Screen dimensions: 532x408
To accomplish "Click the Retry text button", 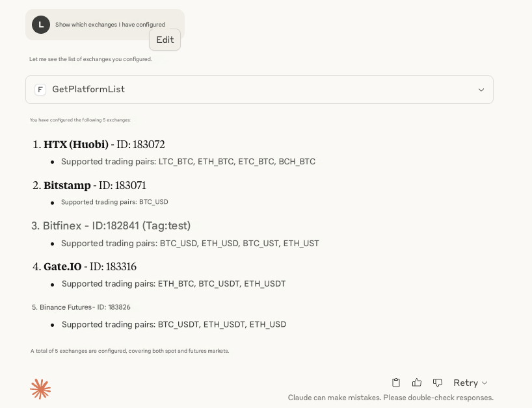I will [x=466, y=383].
